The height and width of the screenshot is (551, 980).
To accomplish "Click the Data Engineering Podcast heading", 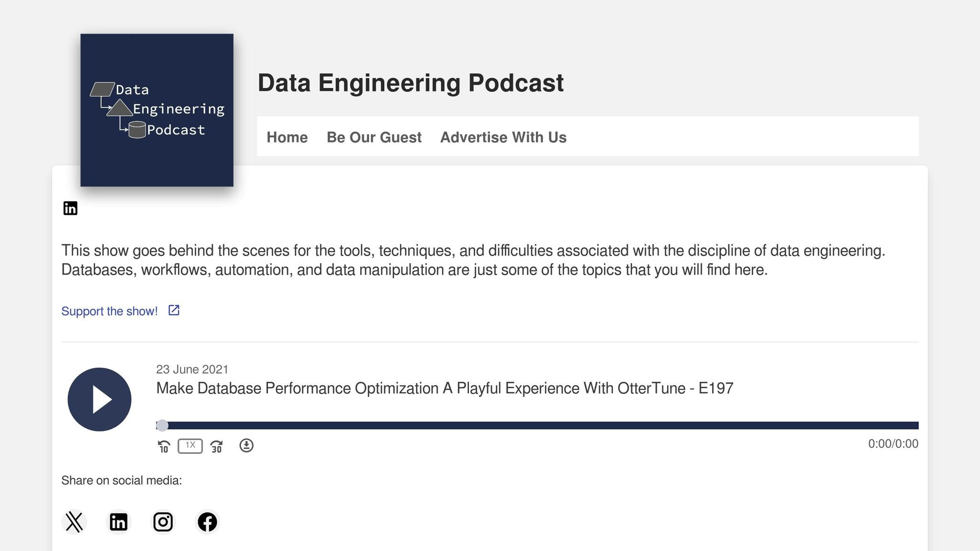I will [x=411, y=83].
